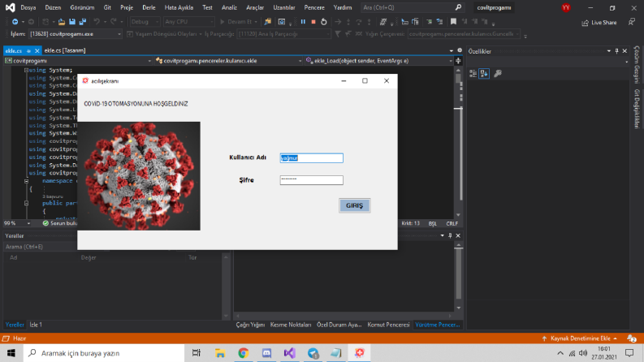This screenshot has width=644, height=362.
Task: Open the İş Parçacığı thread dropdown
Action: [283, 34]
